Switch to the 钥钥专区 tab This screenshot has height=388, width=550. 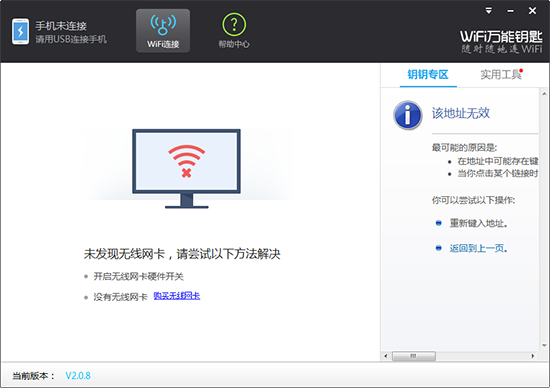point(428,75)
